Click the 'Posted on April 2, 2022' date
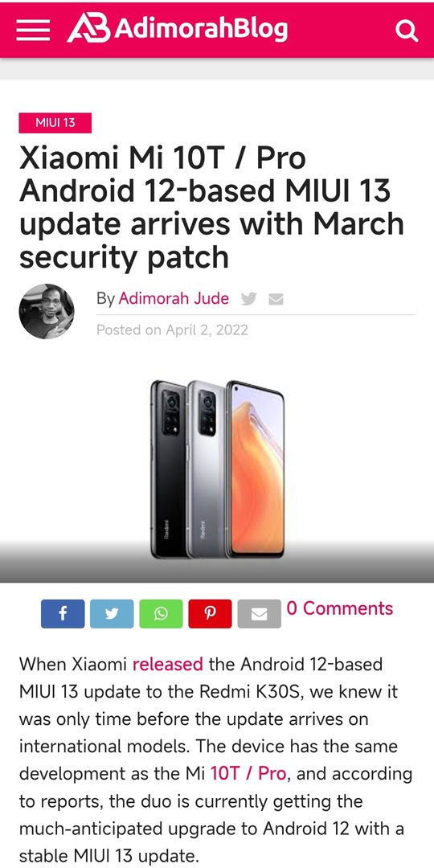 coord(172,330)
